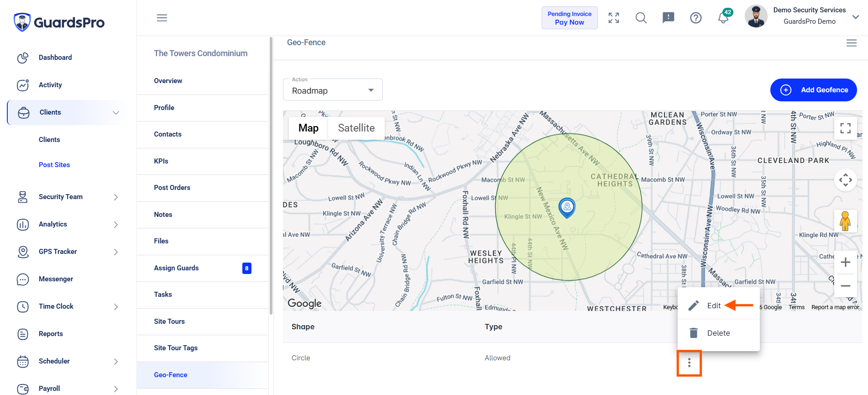Open the Site Tour Tags section
This screenshot has width=868, height=395.
coord(203,348)
